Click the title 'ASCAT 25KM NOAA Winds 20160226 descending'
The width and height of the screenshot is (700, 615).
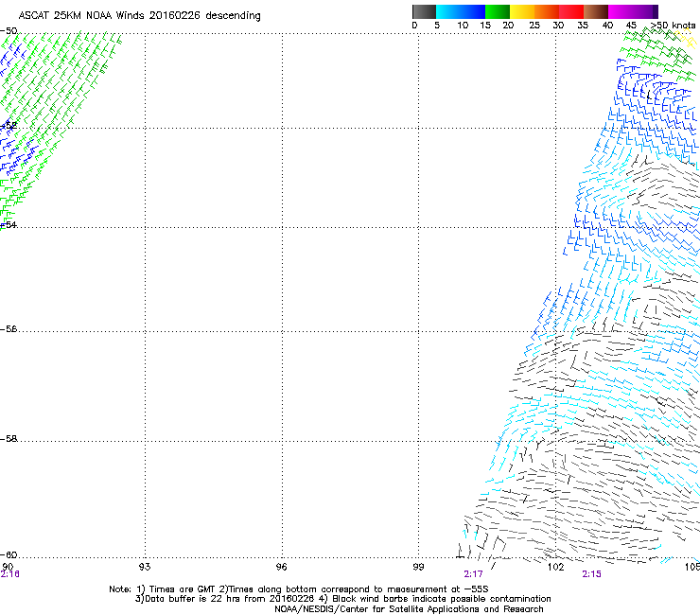click(139, 16)
